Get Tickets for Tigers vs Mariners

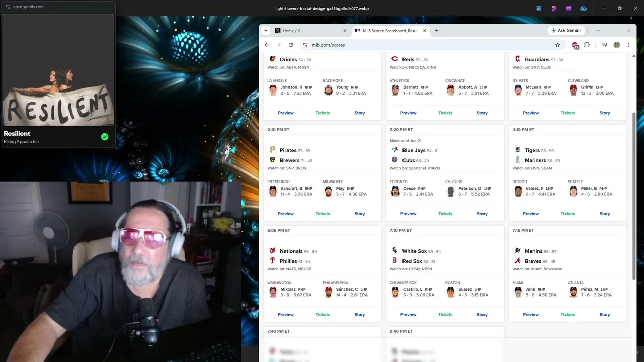point(568,214)
